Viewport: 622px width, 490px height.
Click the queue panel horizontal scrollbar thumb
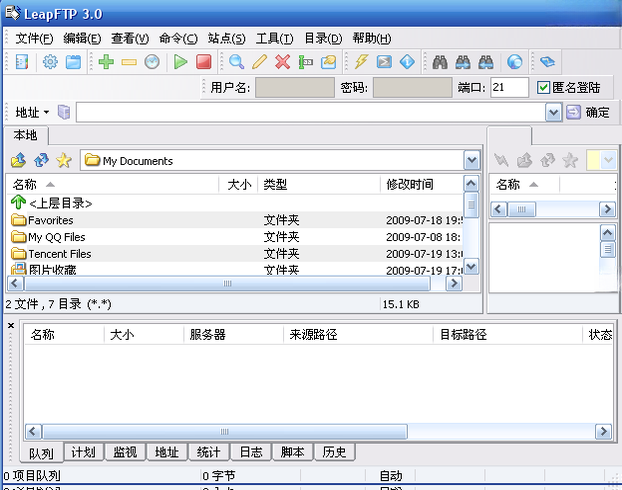pyautogui.click(x=225, y=432)
